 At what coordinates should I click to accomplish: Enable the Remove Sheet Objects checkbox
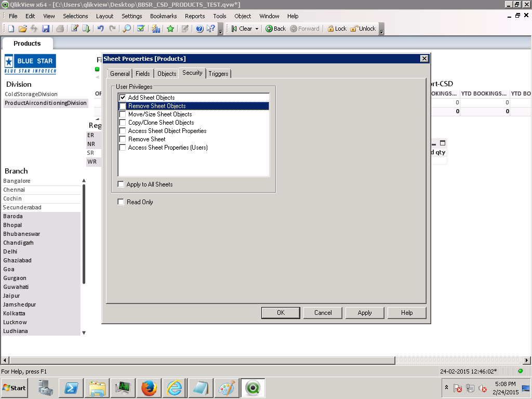pyautogui.click(x=123, y=106)
